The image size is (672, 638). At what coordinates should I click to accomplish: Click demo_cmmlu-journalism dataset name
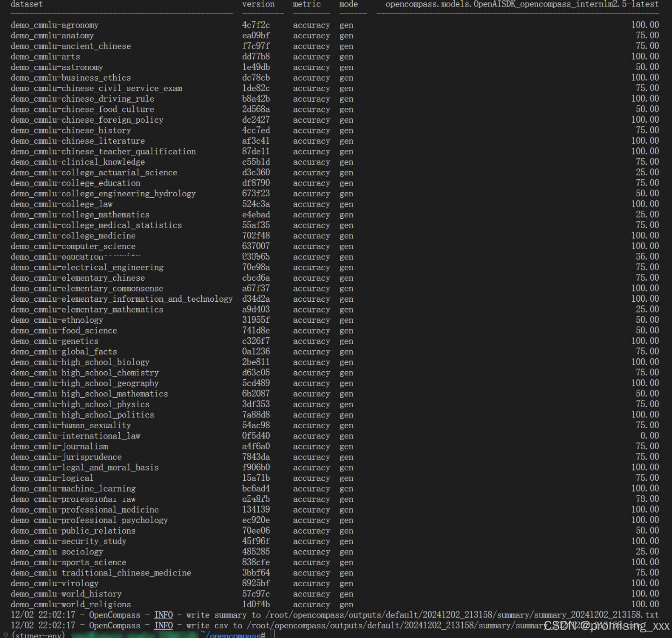tap(59, 446)
